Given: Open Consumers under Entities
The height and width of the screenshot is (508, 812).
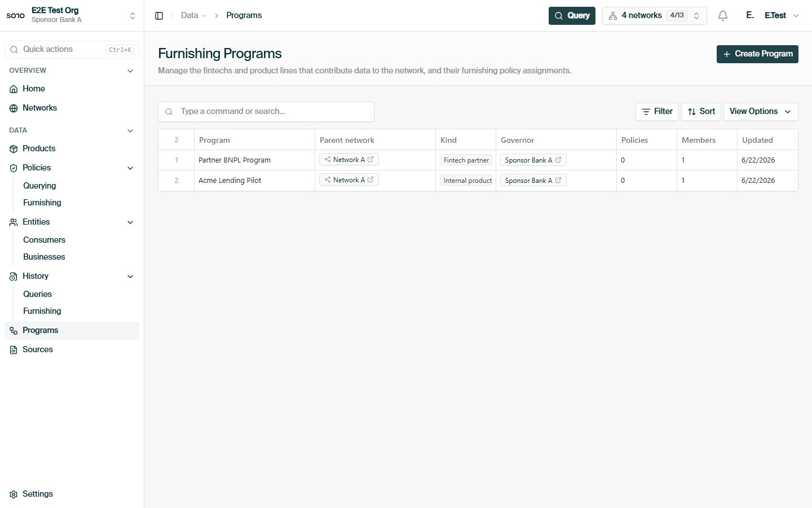Looking at the screenshot, I should [44, 240].
